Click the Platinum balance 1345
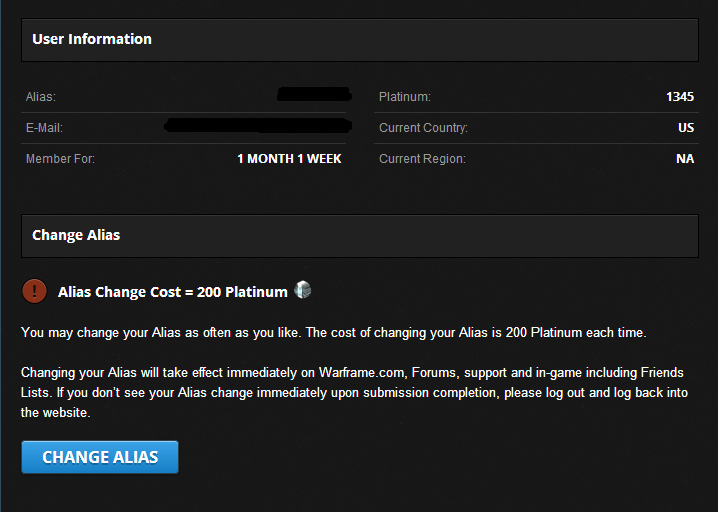The image size is (718, 512). pyautogui.click(x=680, y=97)
